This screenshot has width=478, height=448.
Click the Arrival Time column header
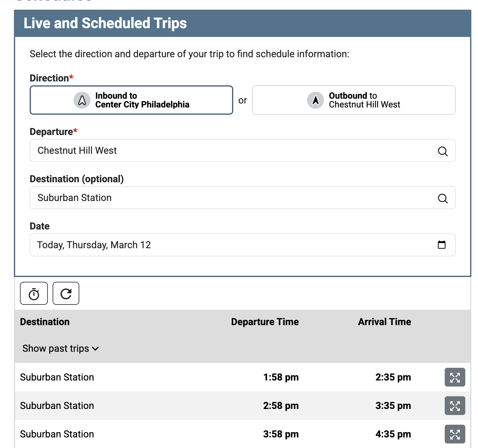point(384,322)
